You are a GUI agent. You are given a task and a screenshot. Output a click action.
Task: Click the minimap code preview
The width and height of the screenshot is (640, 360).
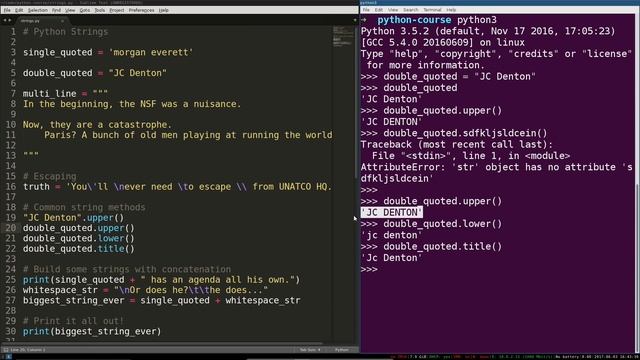[343, 37]
